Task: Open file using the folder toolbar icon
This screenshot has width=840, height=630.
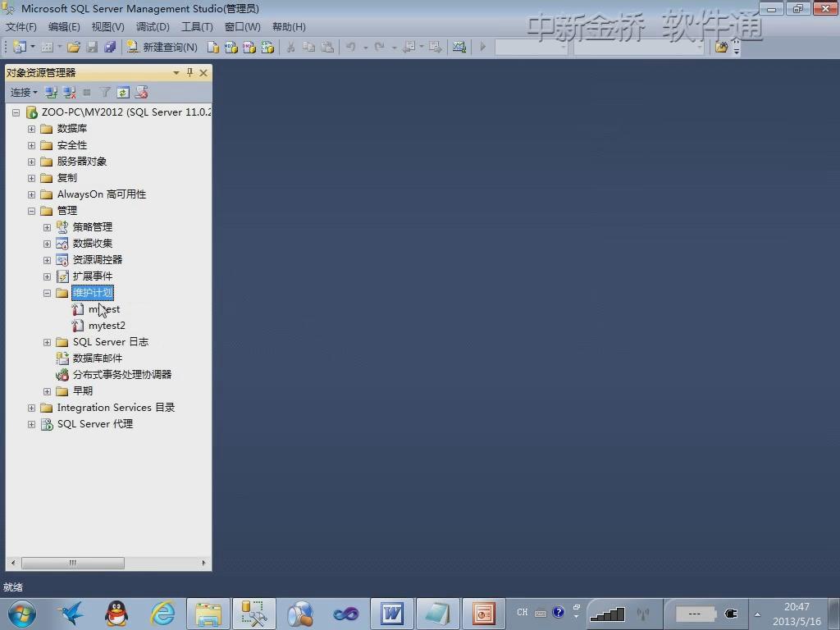Action: (73, 47)
